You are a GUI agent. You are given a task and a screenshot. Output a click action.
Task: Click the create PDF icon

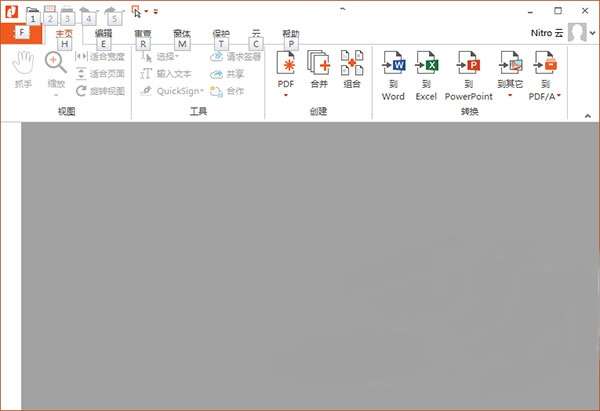286,63
